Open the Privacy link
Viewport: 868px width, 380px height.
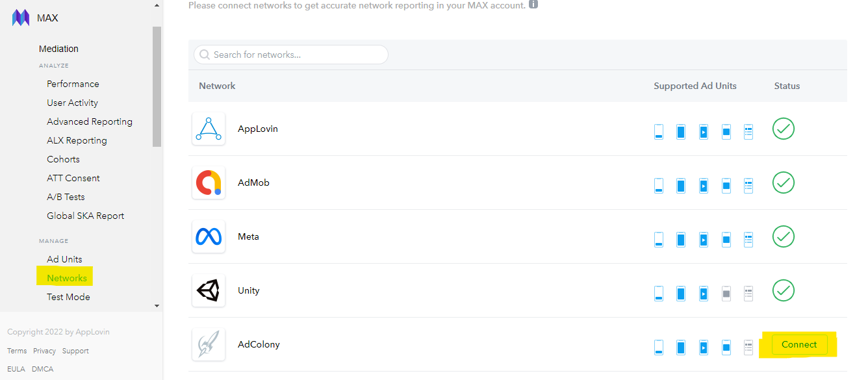(44, 351)
